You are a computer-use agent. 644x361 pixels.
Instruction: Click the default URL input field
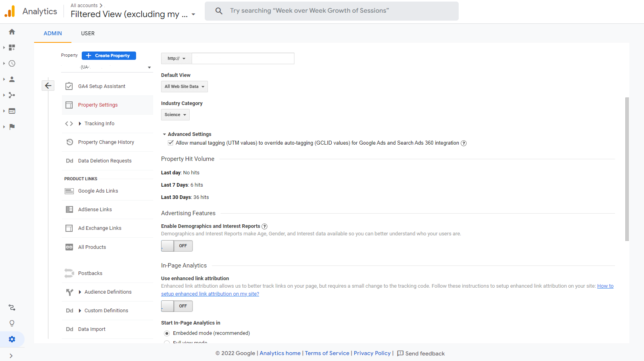pyautogui.click(x=243, y=59)
